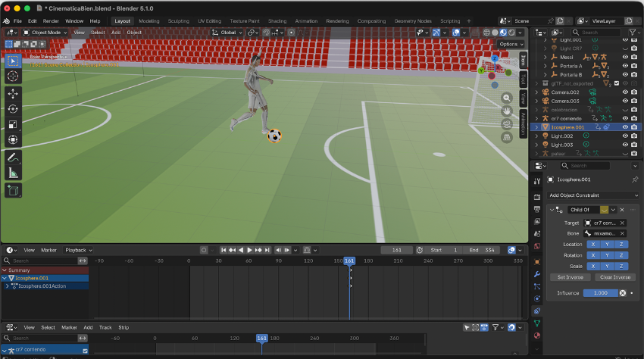Open the NLA editor Strip menu

click(x=123, y=327)
